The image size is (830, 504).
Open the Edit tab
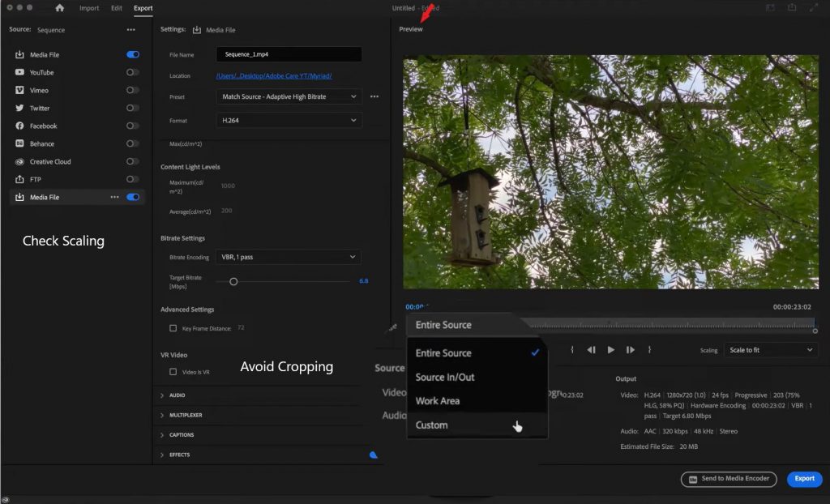[x=117, y=8]
